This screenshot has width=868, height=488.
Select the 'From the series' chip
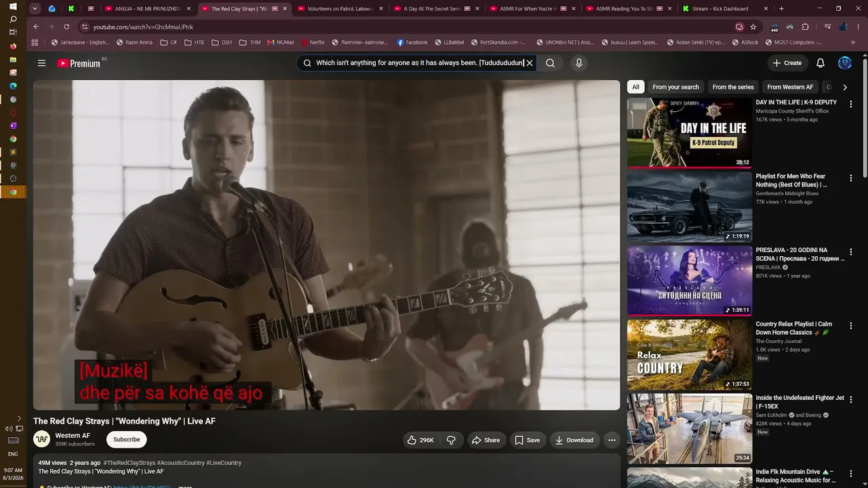(x=733, y=87)
